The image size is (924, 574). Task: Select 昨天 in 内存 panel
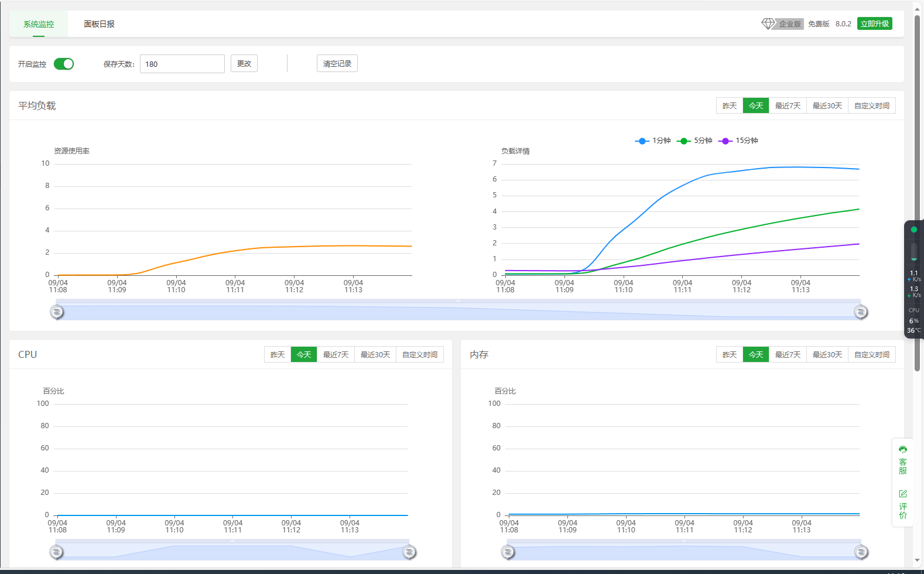[x=730, y=354]
